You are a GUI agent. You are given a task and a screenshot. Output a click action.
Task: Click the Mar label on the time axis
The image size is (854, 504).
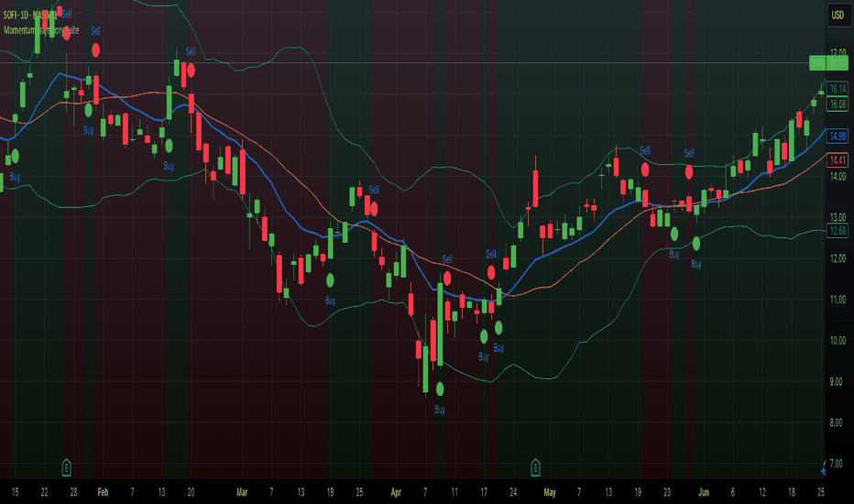coord(243,493)
